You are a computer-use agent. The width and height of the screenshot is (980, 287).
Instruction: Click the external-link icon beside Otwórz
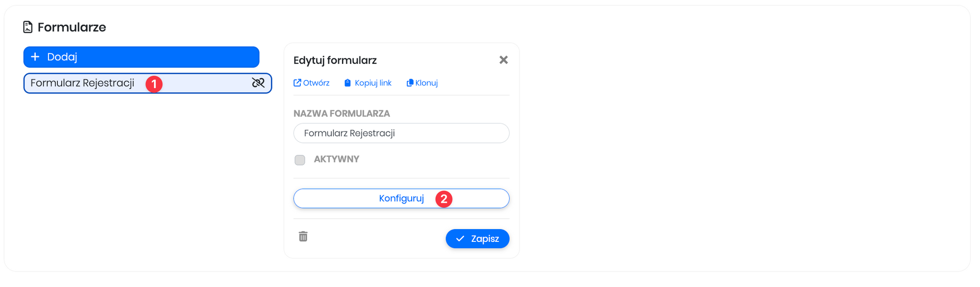click(297, 83)
